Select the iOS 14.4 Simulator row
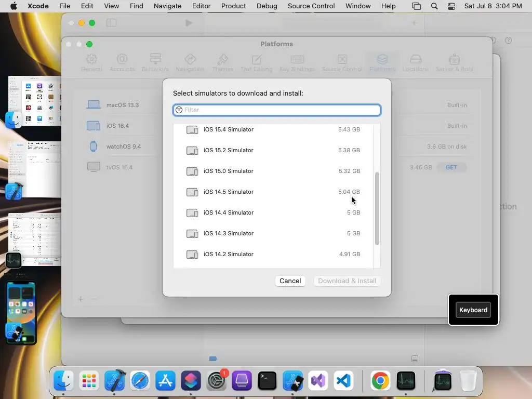This screenshot has width=532, height=399. click(x=273, y=212)
